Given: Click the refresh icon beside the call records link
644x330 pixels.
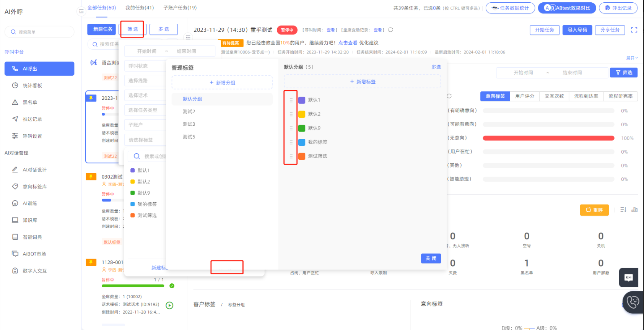Looking at the screenshot, I should [x=390, y=30].
